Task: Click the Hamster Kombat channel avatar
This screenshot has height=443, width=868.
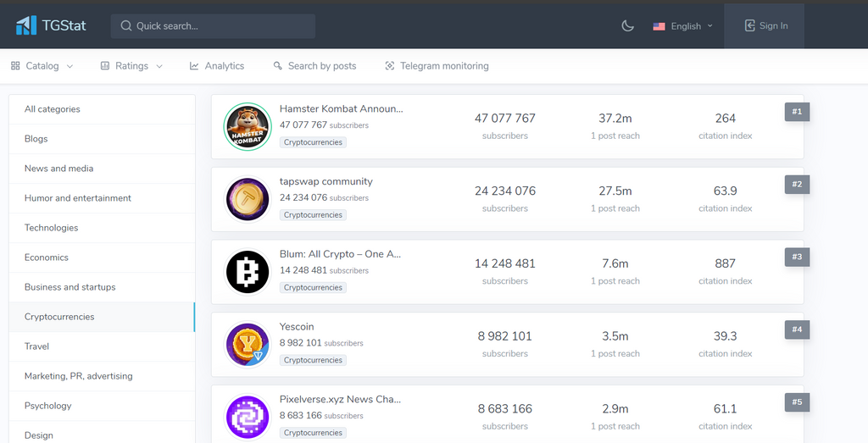Action: tap(248, 127)
